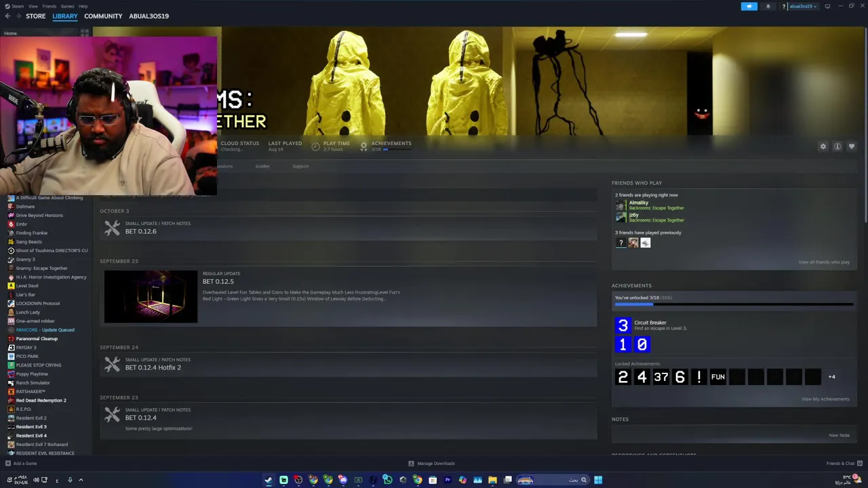
Task: Open the Friends menu
Action: click(50, 6)
